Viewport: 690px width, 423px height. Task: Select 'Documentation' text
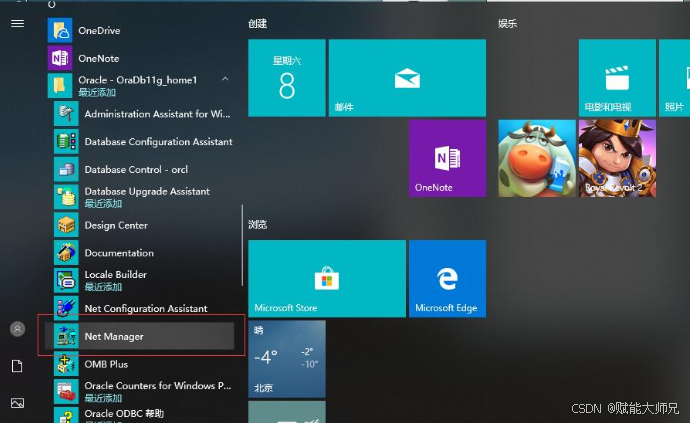tap(119, 253)
